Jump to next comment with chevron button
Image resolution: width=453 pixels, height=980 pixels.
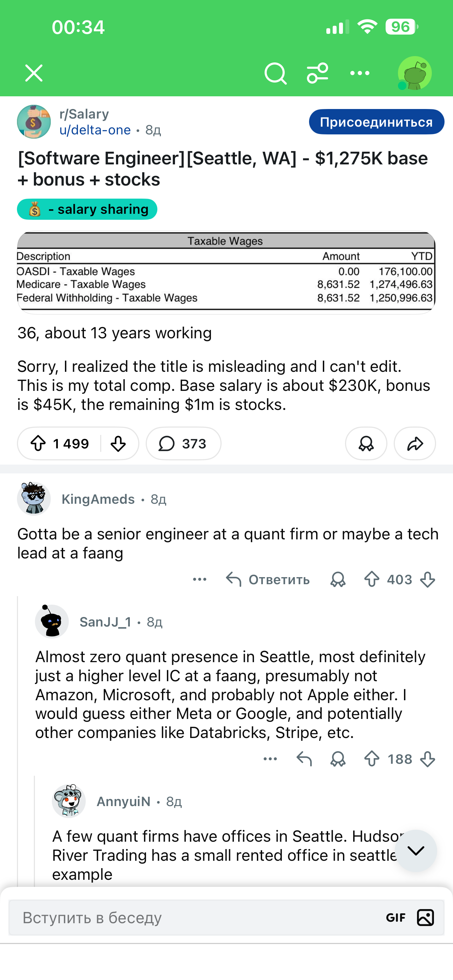pyautogui.click(x=415, y=851)
